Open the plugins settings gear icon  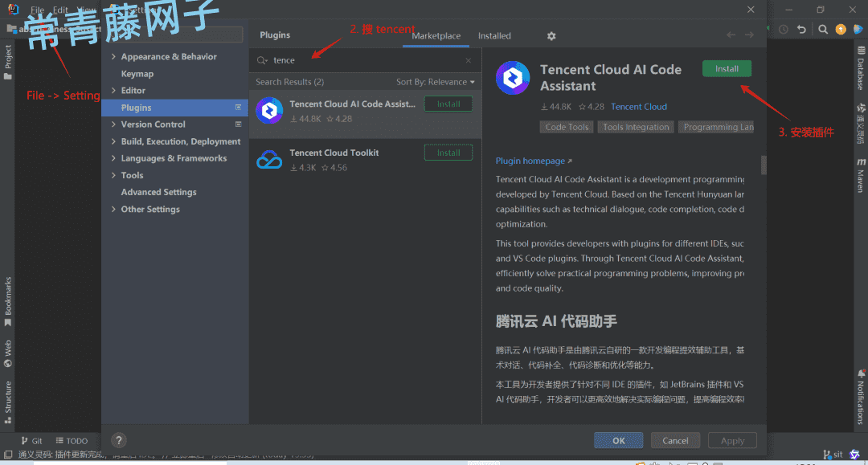(551, 36)
